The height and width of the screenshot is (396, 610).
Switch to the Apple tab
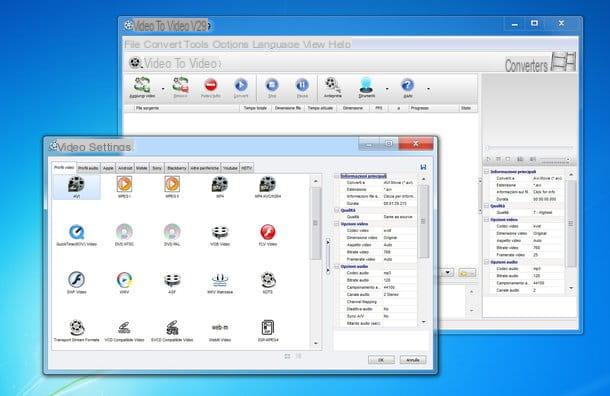pos(108,168)
